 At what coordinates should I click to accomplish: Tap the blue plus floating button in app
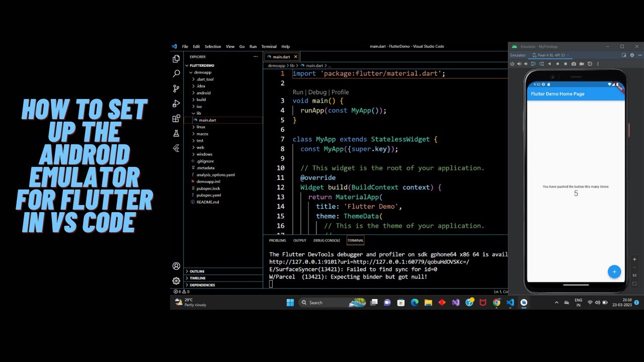[614, 271]
